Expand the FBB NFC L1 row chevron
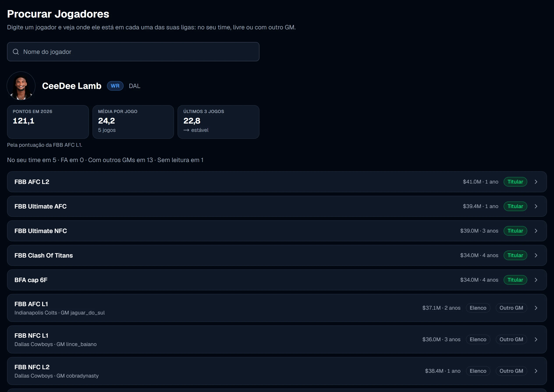The height and width of the screenshot is (392, 554). pyautogui.click(x=536, y=339)
